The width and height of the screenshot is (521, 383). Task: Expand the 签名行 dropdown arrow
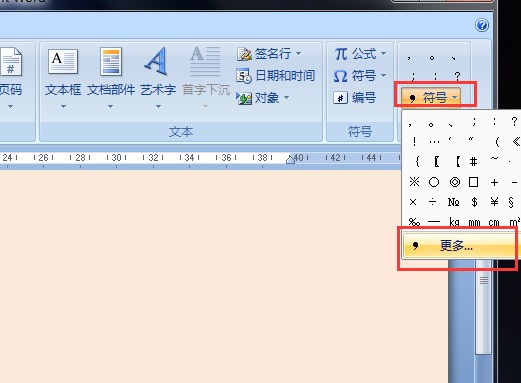pyautogui.click(x=299, y=53)
